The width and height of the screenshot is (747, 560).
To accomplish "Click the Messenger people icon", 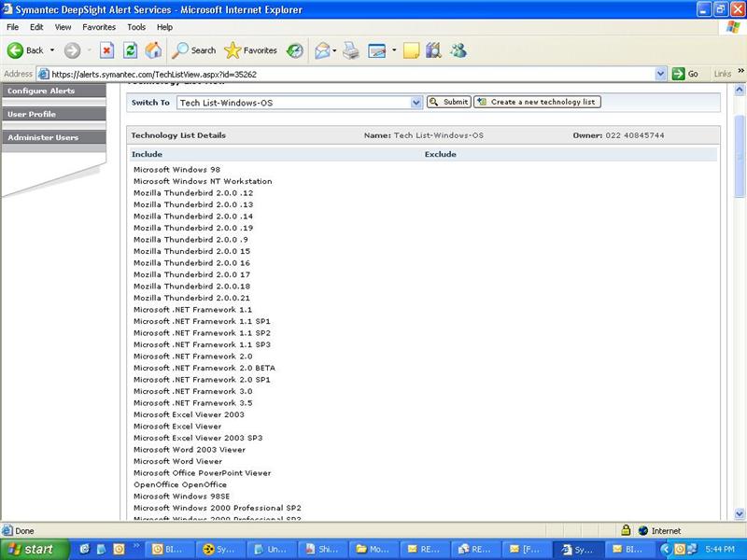I will pyautogui.click(x=458, y=50).
